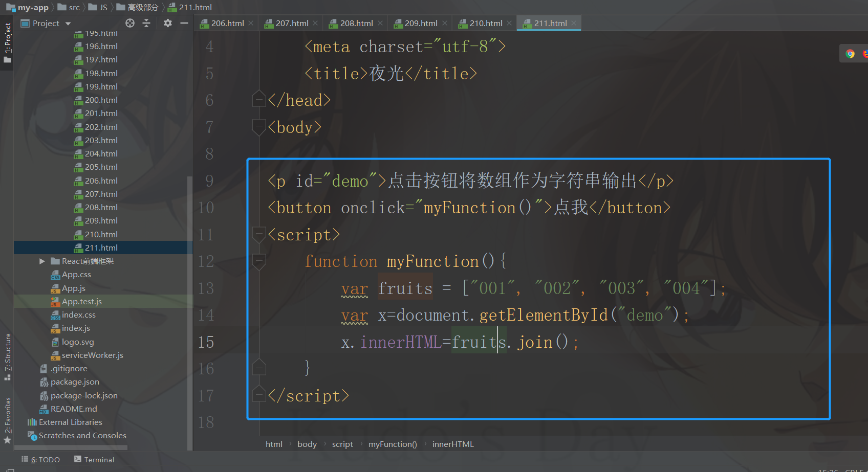
Task: Click the locate/scroll-from-source target icon
Action: point(130,23)
